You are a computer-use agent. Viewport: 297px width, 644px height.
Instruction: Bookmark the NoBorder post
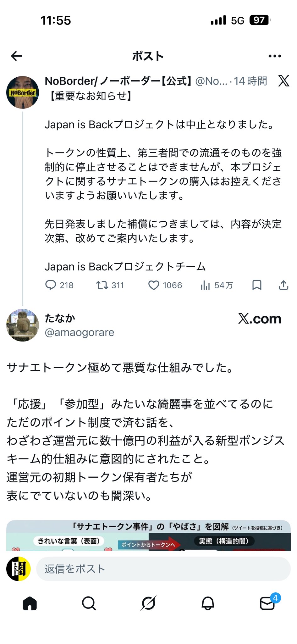click(x=257, y=285)
